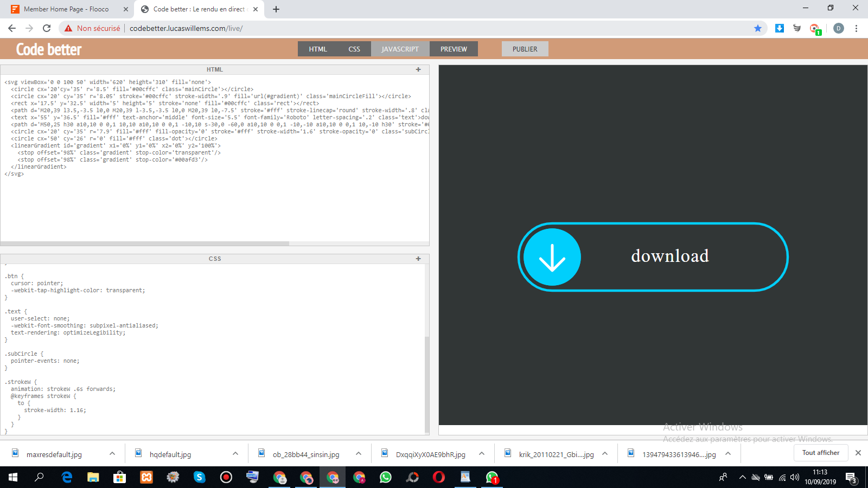Screen dimensions: 868x488
Task: Switch to the Member Home Page - Flooco tab
Action: (66, 9)
